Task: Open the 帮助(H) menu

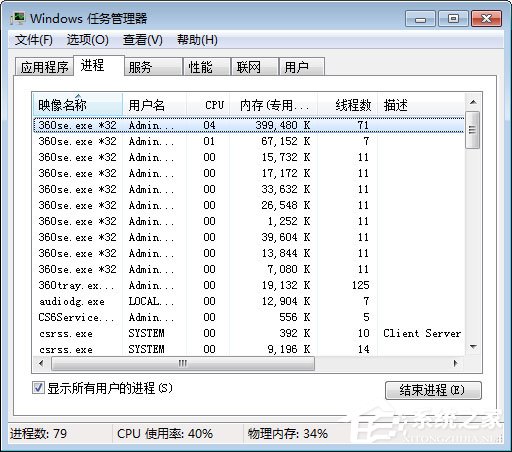Action: [197, 40]
